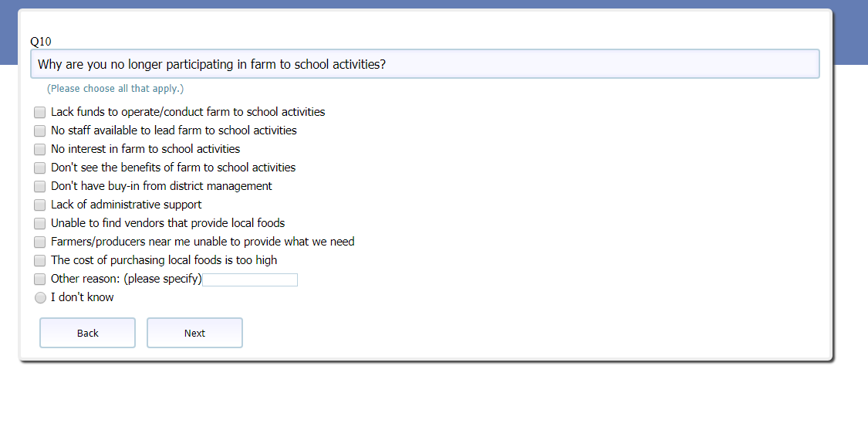Click the 'Other reason: (please specify)' label text
This screenshot has height=427, width=868.
click(x=126, y=279)
